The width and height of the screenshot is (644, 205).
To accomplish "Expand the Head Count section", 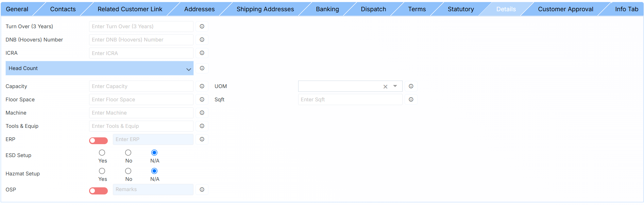I will (188, 69).
